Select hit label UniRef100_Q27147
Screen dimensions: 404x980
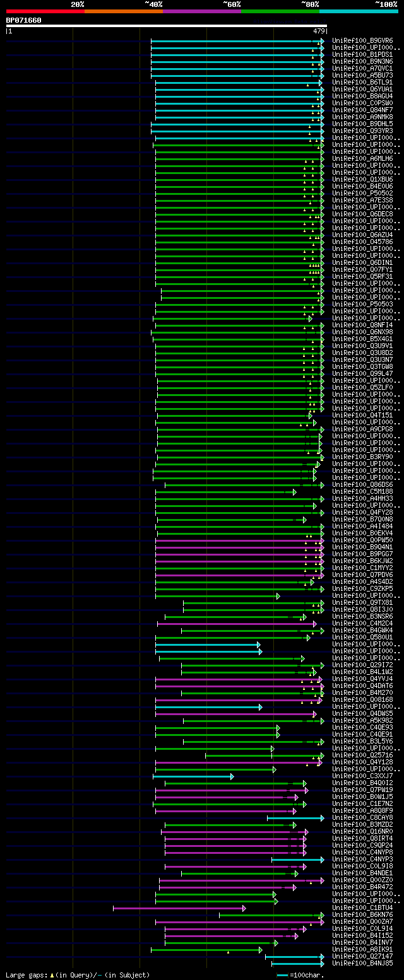click(x=362, y=956)
